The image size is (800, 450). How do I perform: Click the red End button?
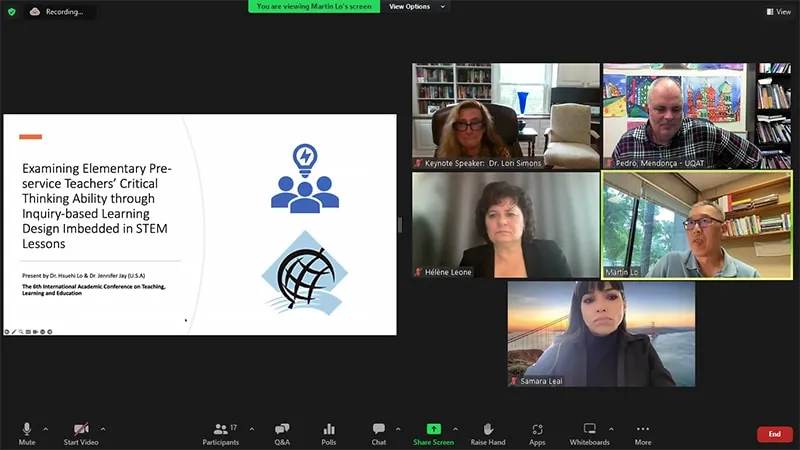tap(774, 434)
